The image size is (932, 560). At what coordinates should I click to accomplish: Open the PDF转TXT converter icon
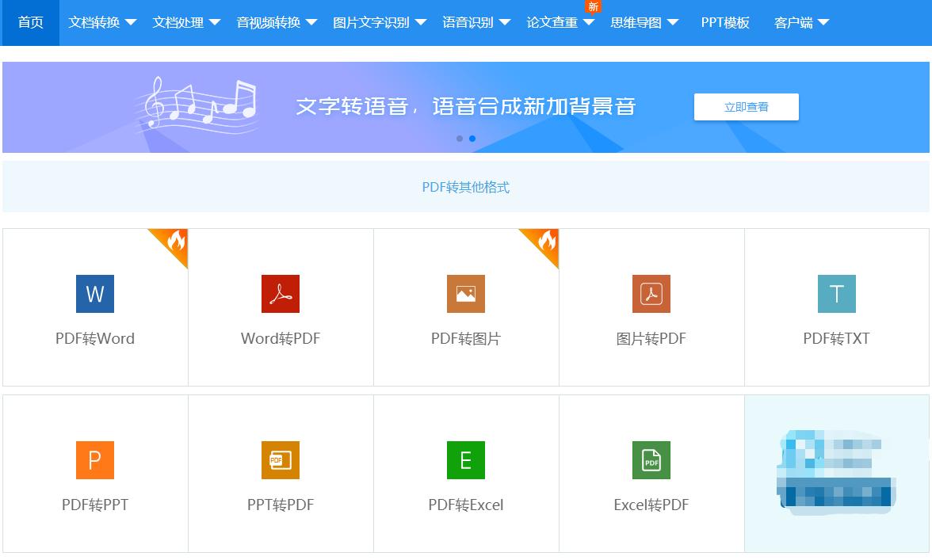tap(837, 294)
